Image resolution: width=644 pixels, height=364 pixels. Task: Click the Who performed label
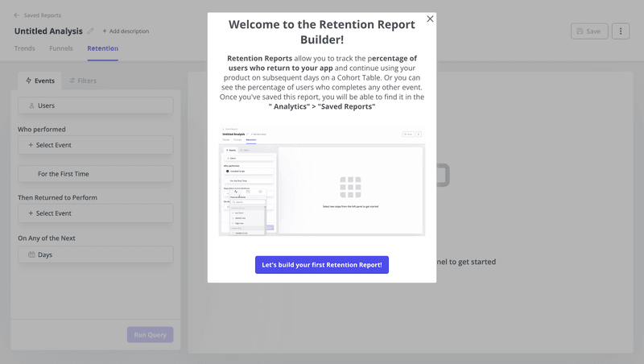pos(42,130)
